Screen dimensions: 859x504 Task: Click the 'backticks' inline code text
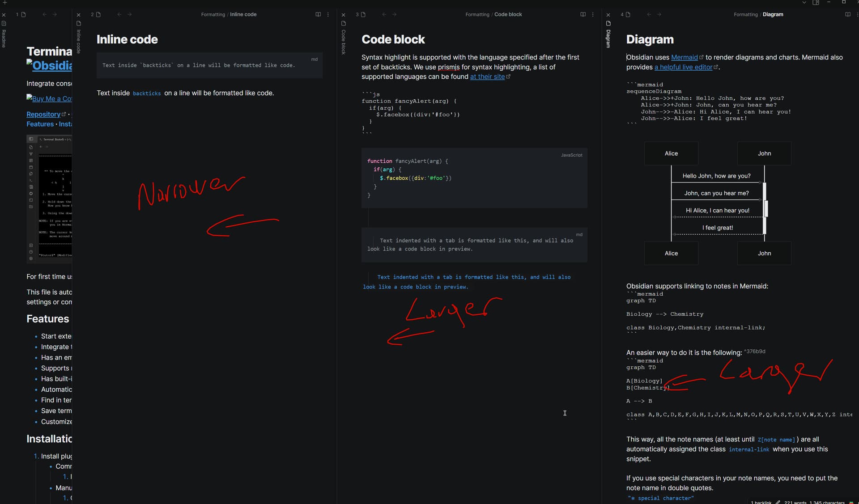[147, 93]
